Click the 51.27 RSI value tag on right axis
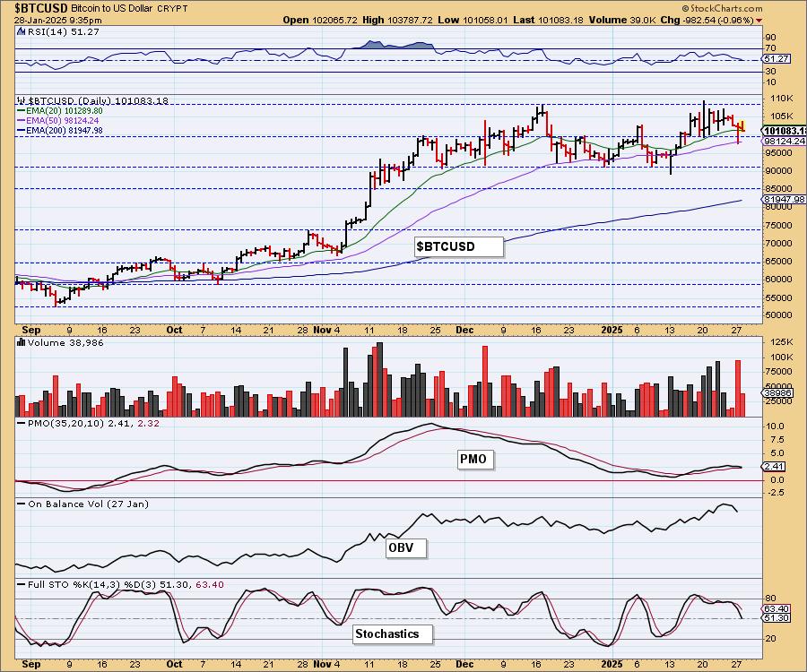The width and height of the screenshot is (807, 672). (777, 58)
